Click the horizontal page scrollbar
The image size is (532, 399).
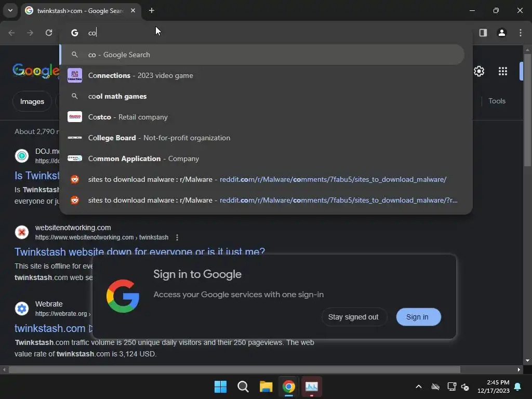click(x=234, y=369)
